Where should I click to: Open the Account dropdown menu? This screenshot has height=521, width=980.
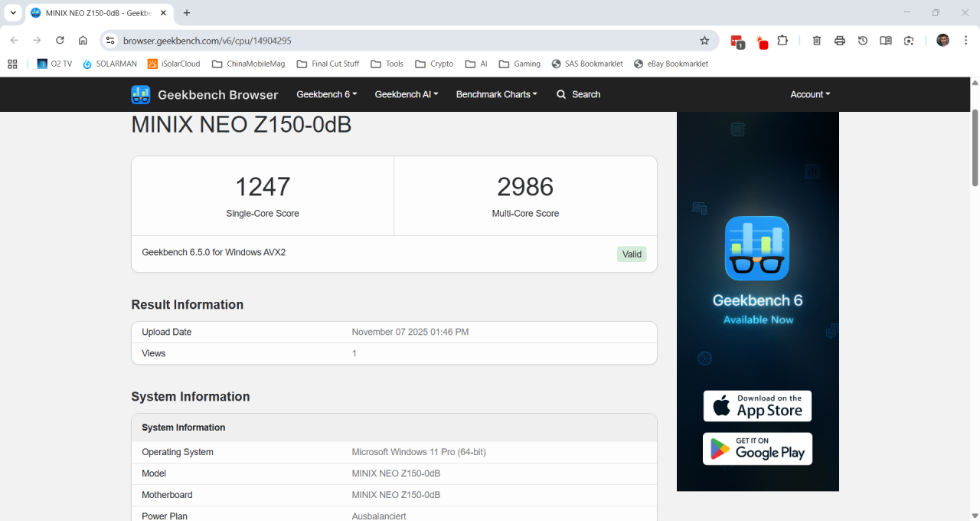point(809,94)
